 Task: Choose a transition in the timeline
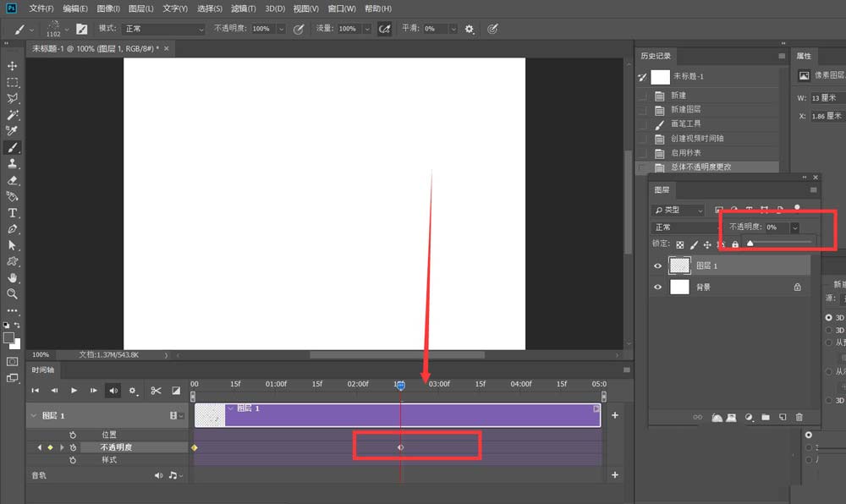pos(176,391)
